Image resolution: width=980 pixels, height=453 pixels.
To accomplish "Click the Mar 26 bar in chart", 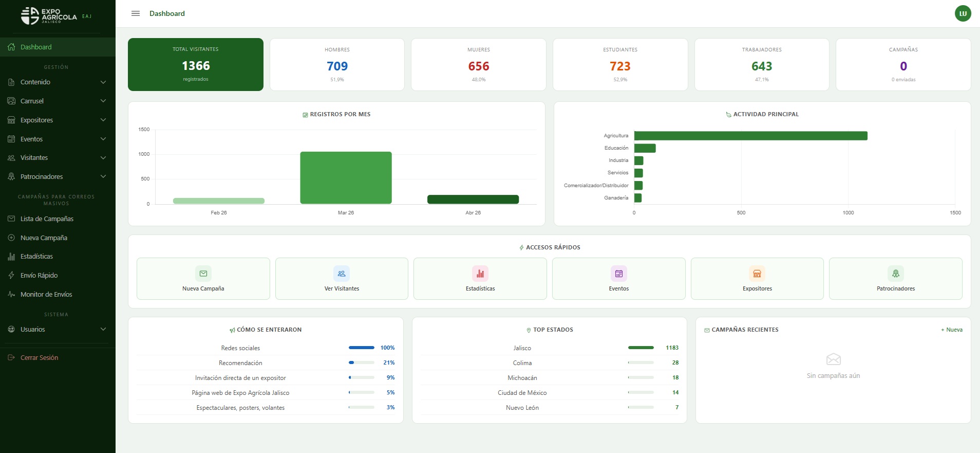I will (x=346, y=178).
